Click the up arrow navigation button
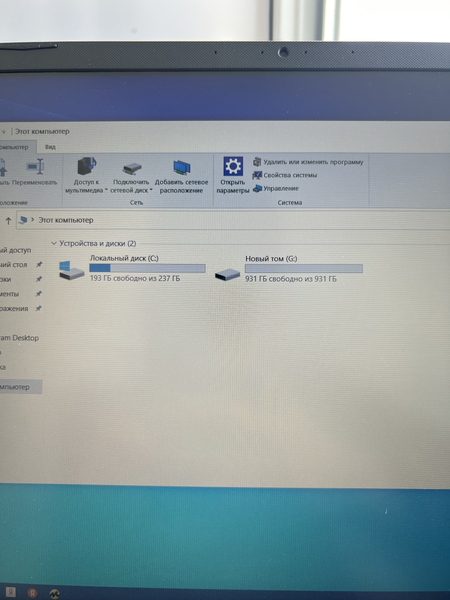Viewport: 450px width, 600px height. (x=8, y=220)
